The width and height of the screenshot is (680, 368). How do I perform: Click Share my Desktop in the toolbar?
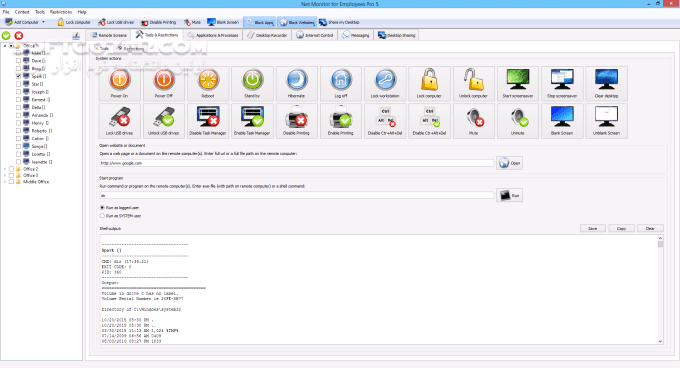pyautogui.click(x=340, y=22)
